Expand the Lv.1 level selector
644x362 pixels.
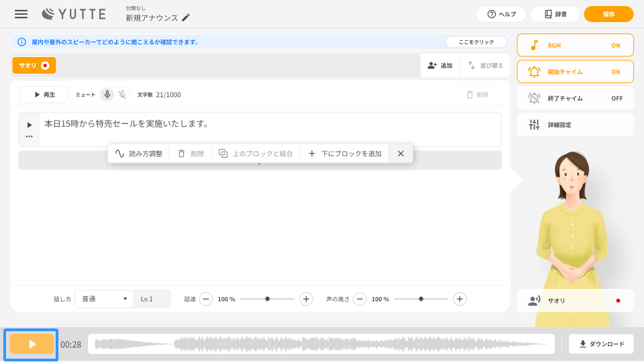(152, 299)
